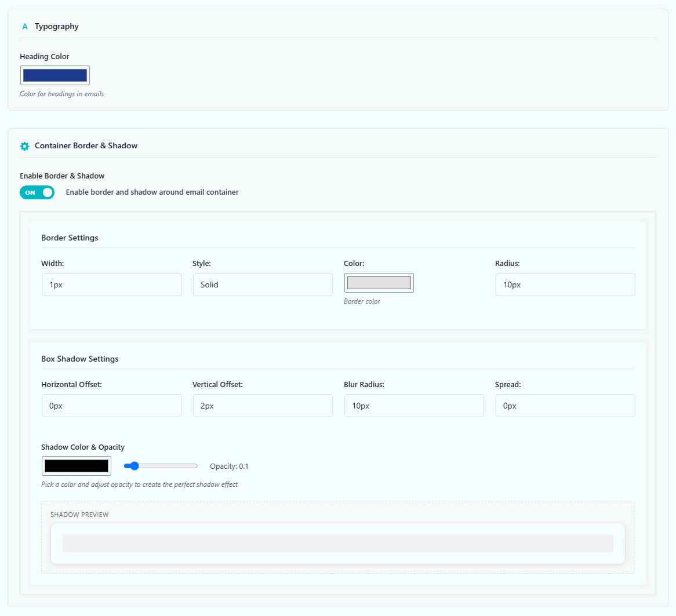Image resolution: width=676 pixels, height=616 pixels.
Task: Click the 'Heading Color' label
Action: (45, 56)
